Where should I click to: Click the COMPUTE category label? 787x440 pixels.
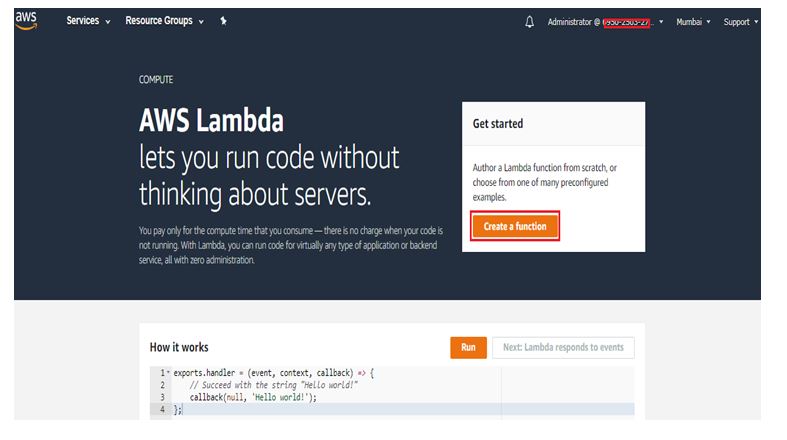pos(156,80)
